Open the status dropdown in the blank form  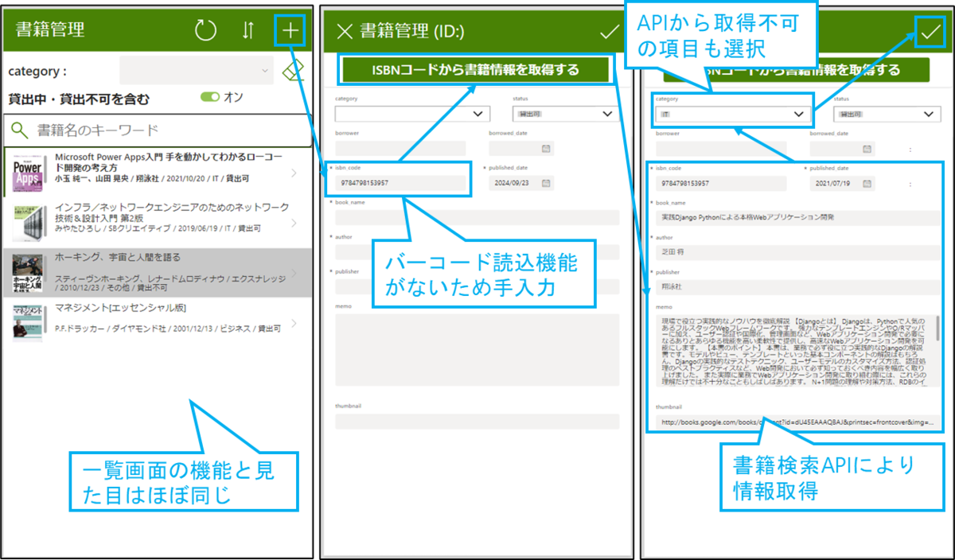pyautogui.click(x=566, y=114)
